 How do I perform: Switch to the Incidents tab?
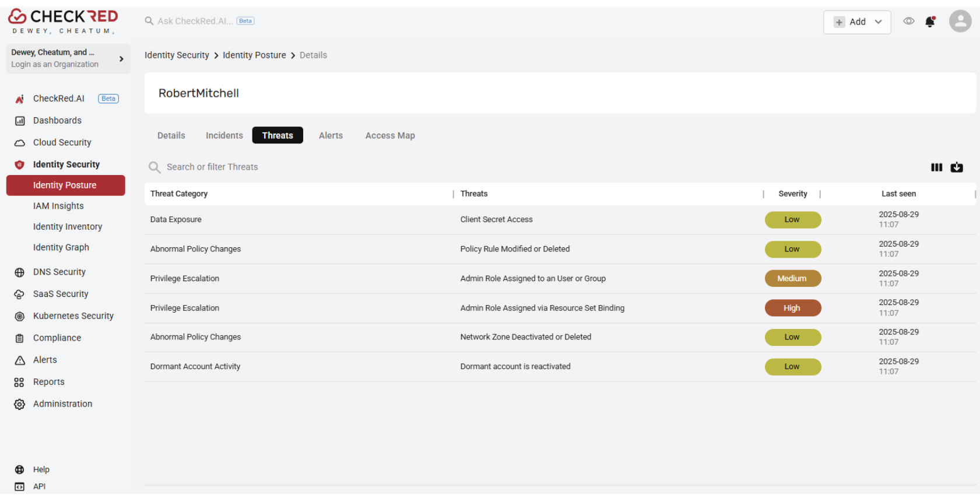point(224,135)
